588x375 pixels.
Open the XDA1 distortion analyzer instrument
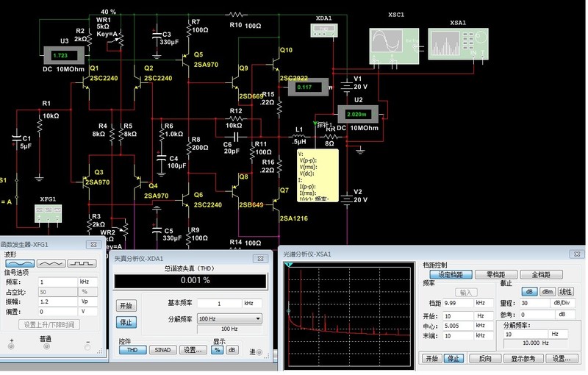pos(325,28)
